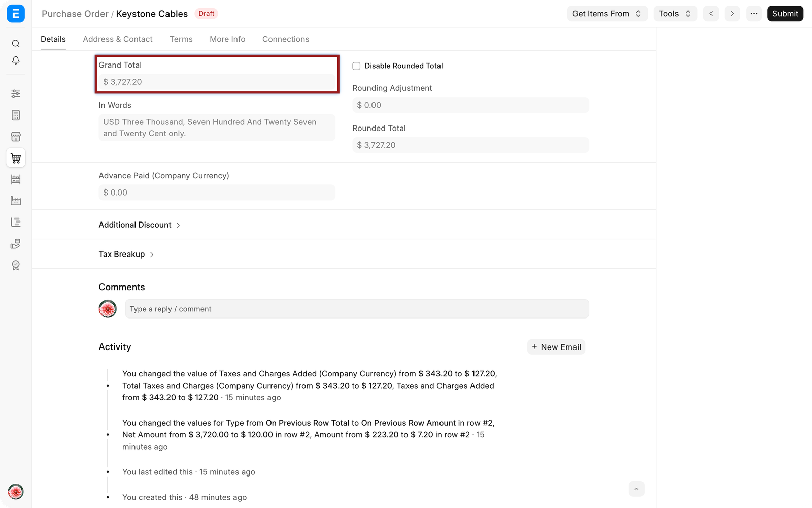The height and width of the screenshot is (508, 812).
Task: Click the scroll-to-top arrow button
Action: pos(636,489)
